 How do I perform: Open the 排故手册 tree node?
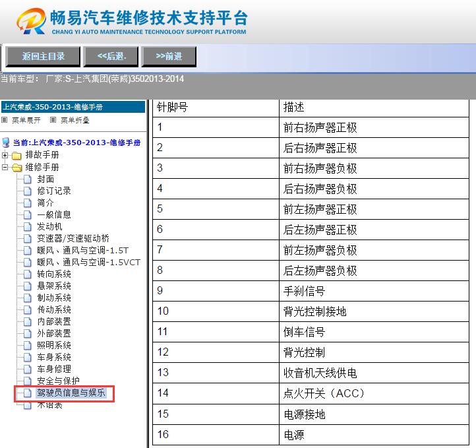coord(42,155)
